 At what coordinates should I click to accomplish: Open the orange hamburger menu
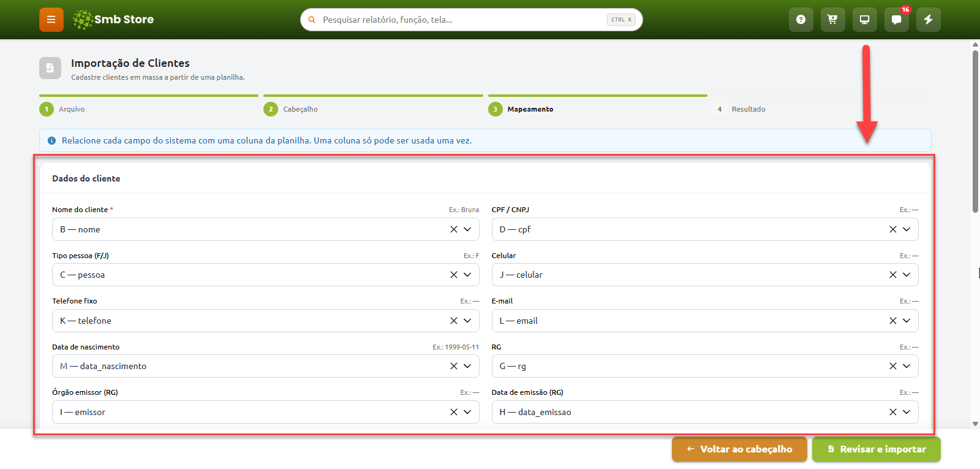point(51,20)
